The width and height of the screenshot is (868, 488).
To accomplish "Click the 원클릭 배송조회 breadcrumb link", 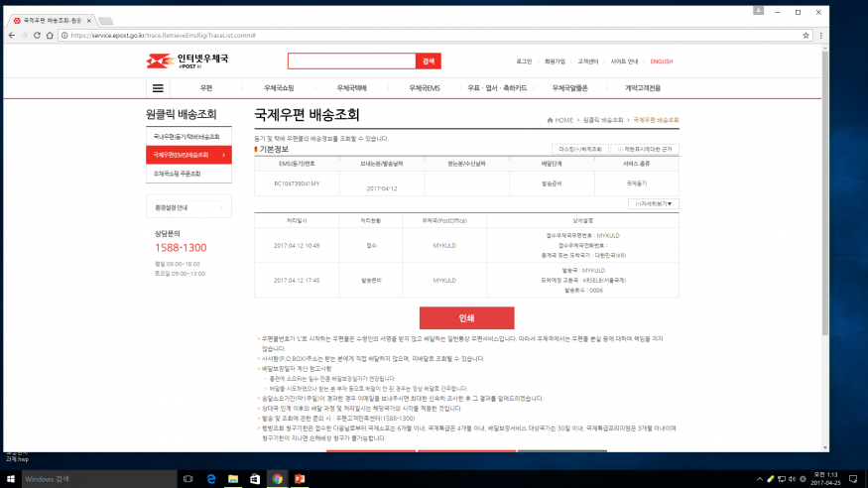I will click(x=603, y=120).
